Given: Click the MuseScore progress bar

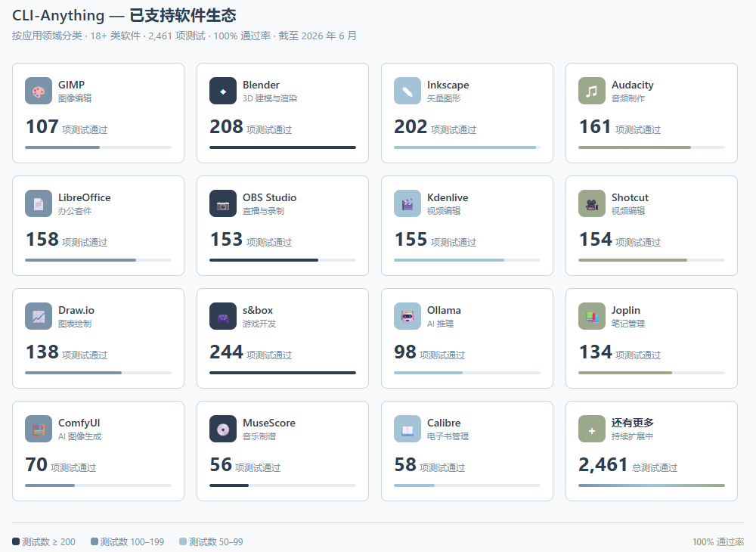Looking at the screenshot, I should (x=283, y=485).
